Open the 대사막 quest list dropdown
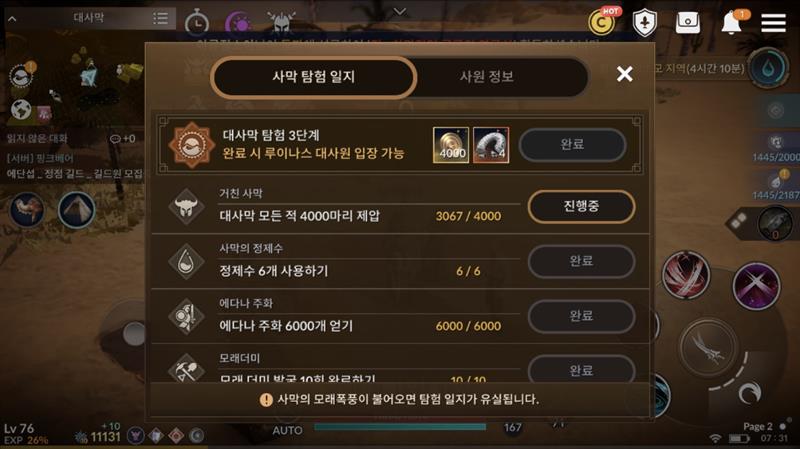 tap(160, 19)
